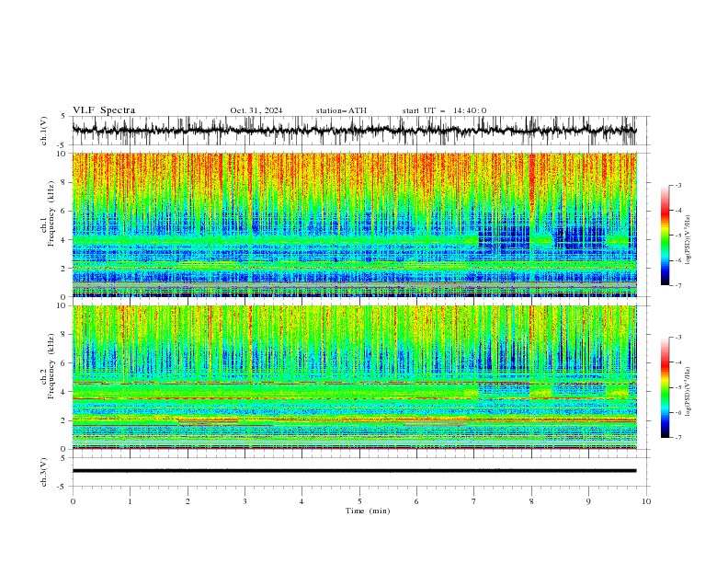
Task: Click the ch.1 spectrogram color scale bar
Action: point(665,236)
